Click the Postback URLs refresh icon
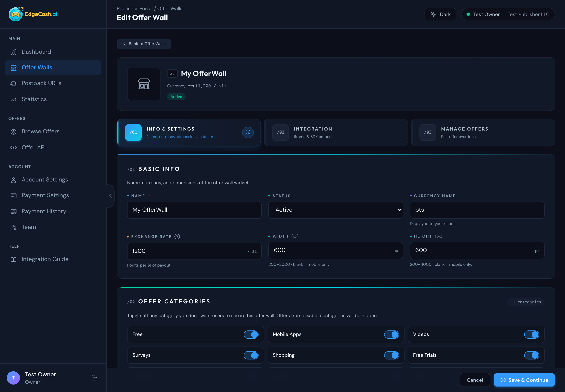The width and height of the screenshot is (565, 392). [14, 83]
